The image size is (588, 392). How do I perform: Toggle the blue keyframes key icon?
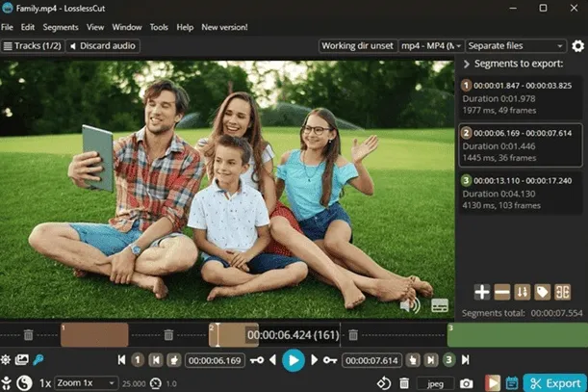click(x=38, y=359)
